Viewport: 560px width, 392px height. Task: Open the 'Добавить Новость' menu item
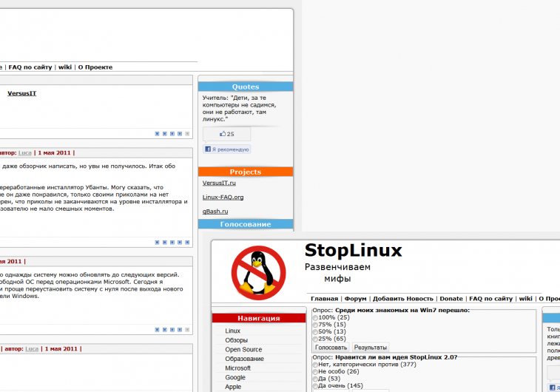tap(403, 299)
